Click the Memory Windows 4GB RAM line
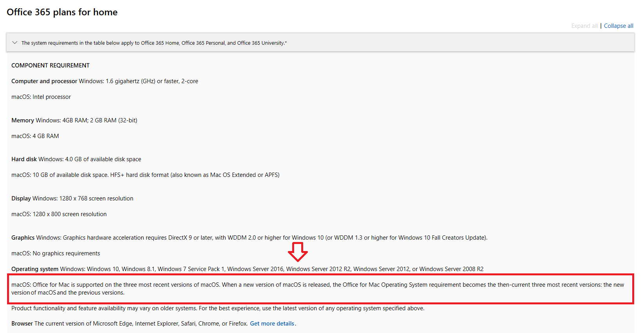Screen dimensions: 644x333 [x=74, y=120]
